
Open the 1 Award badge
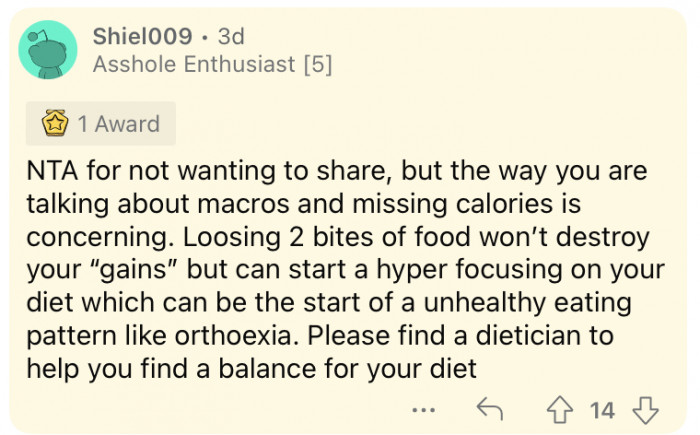tap(101, 123)
